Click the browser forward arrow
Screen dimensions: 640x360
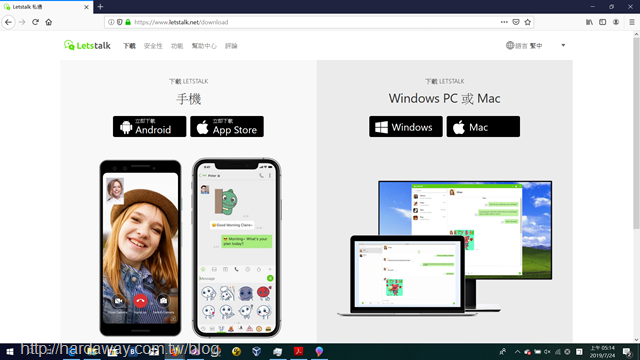pyautogui.click(x=22, y=22)
